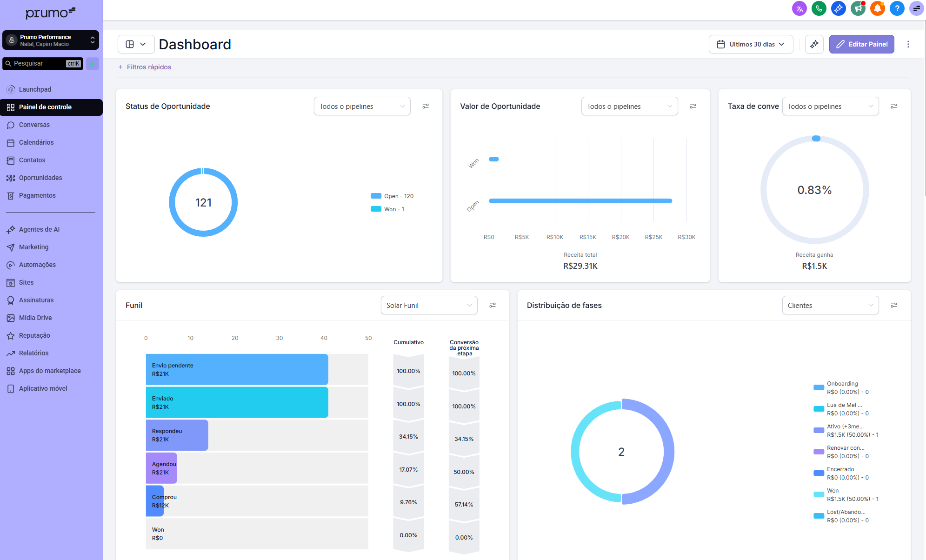Open filter settings on Status de Oportunidade panel
Image resolution: width=926 pixels, height=560 pixels.
point(426,106)
